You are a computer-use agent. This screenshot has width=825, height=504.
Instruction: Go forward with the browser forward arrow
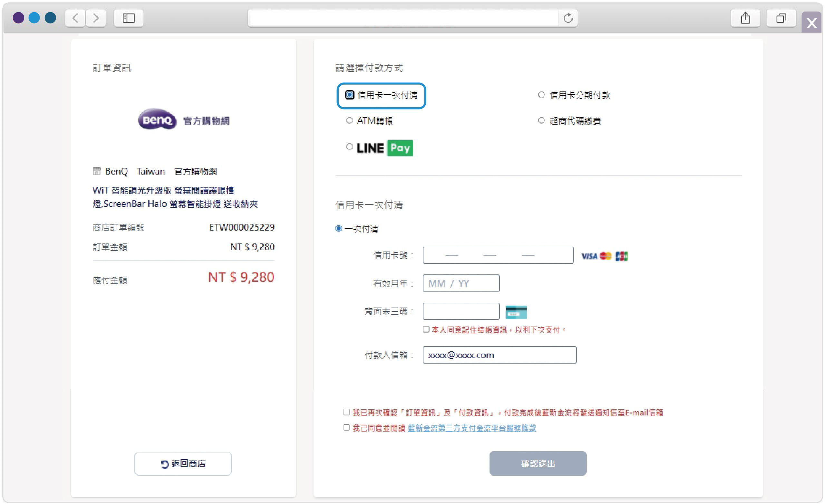point(96,18)
